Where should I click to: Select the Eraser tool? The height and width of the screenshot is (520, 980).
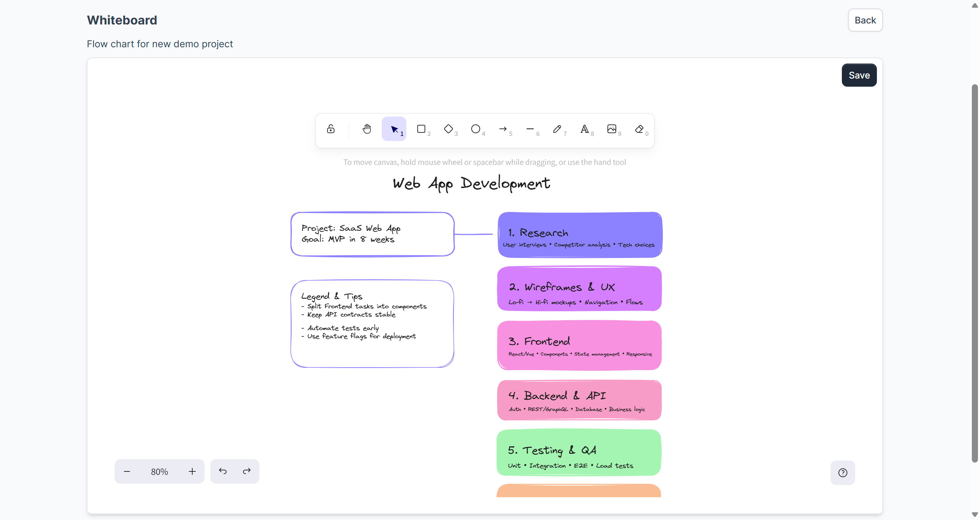[x=639, y=129]
